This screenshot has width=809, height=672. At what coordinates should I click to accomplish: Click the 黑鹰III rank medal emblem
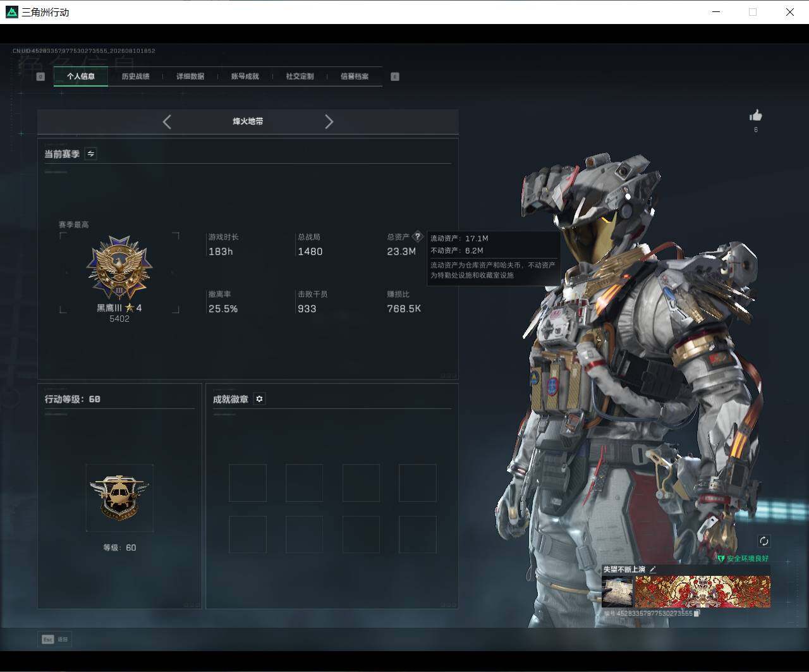(x=119, y=267)
